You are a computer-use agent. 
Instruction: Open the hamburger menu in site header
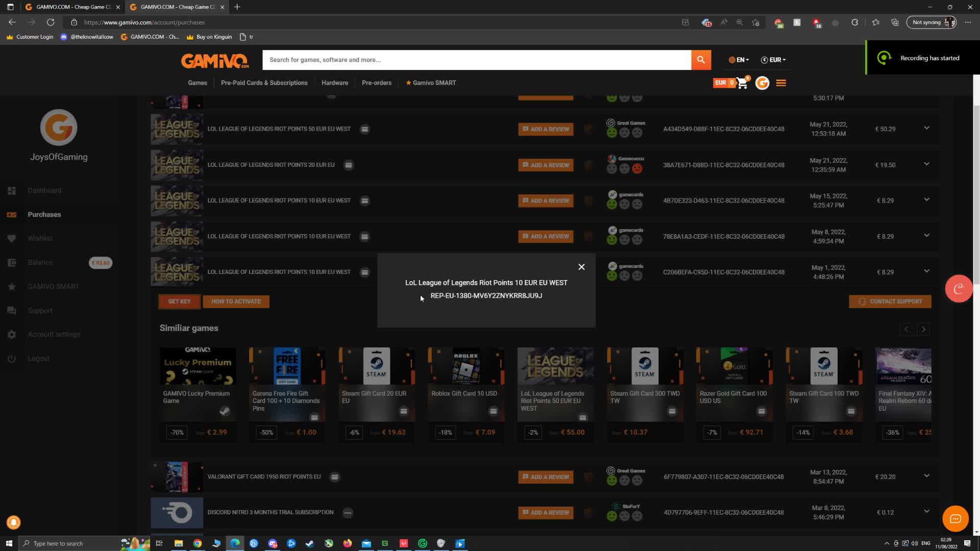(781, 83)
